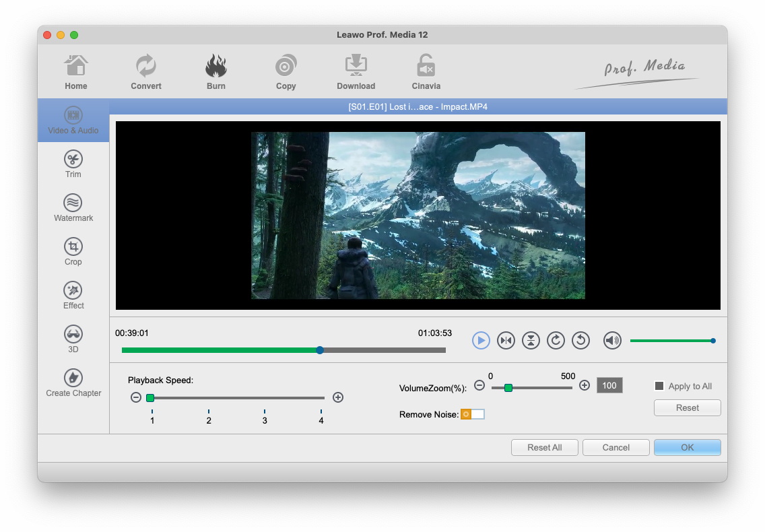Open the Watermark editor

click(x=73, y=208)
